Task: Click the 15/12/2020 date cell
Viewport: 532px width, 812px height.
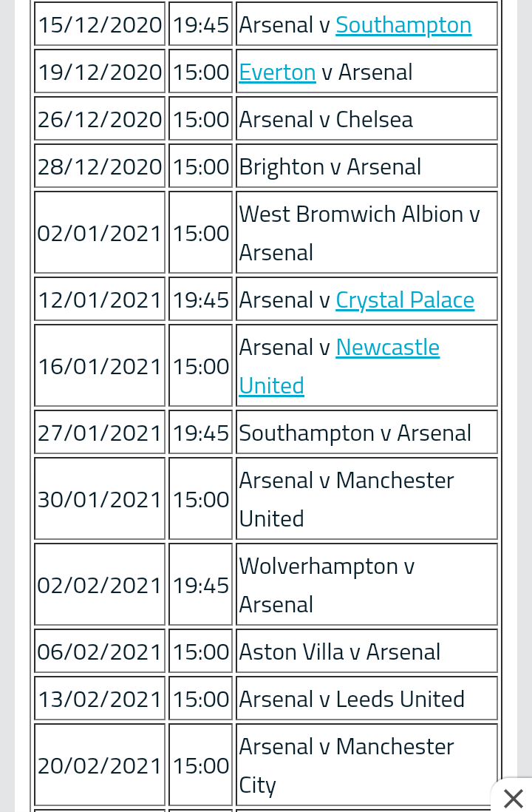Action: 100,24
